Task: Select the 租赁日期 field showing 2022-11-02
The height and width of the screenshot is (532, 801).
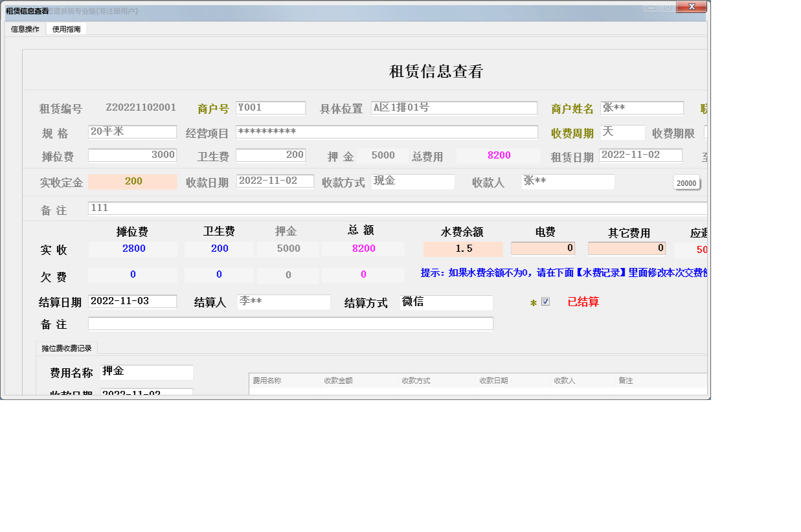Action: [x=640, y=155]
